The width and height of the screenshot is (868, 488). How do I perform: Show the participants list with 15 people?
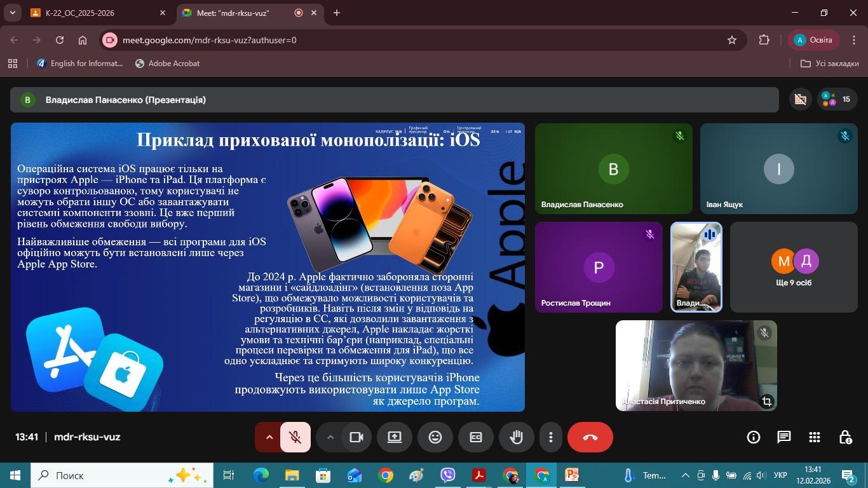coord(837,100)
